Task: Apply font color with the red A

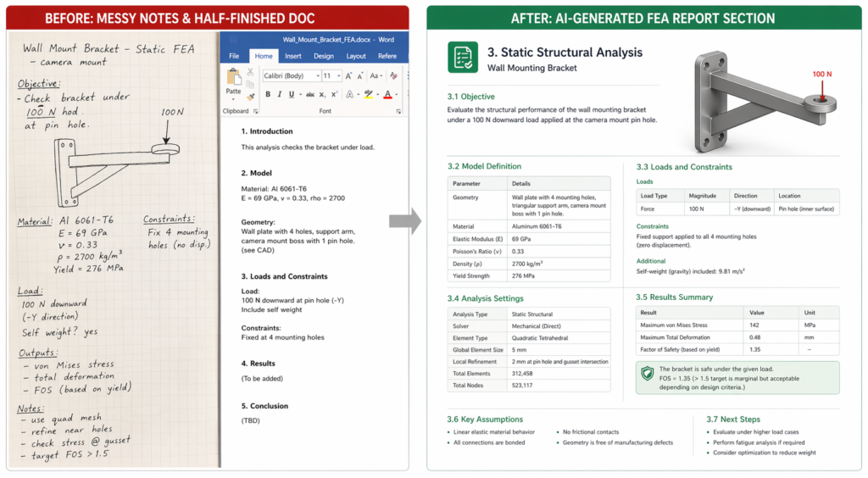Action: (x=387, y=93)
